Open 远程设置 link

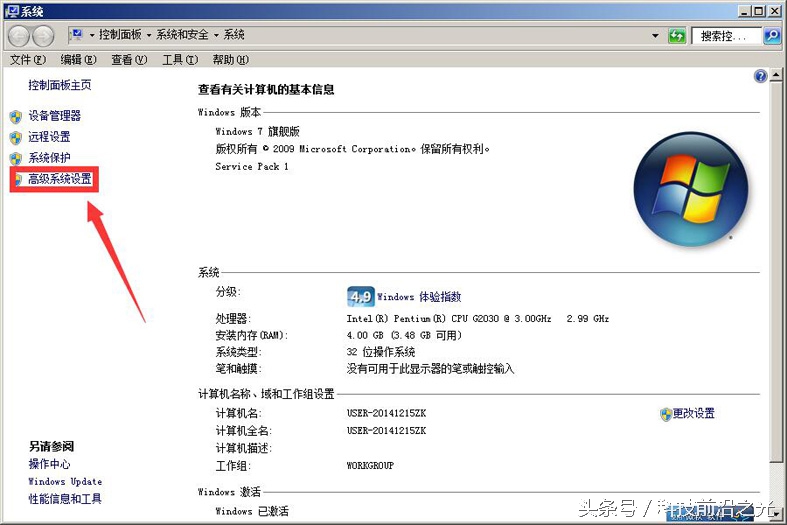[49, 137]
